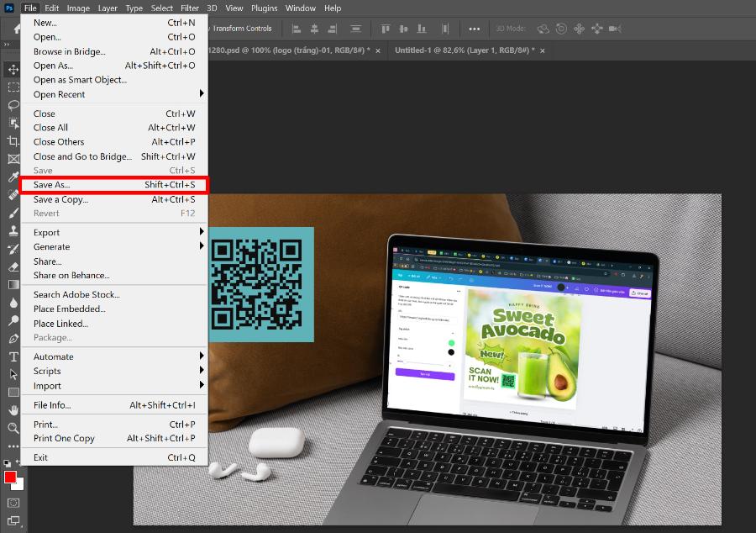756x533 pixels.
Task: Select the Horizontal Type tool
Action: click(13, 356)
